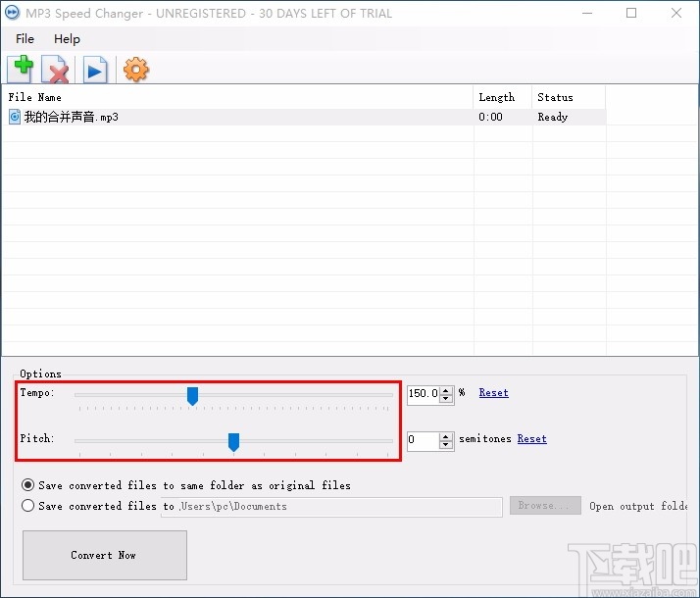The width and height of the screenshot is (700, 598).
Task: Select Save converted files to custom folder radio
Action: [27, 505]
